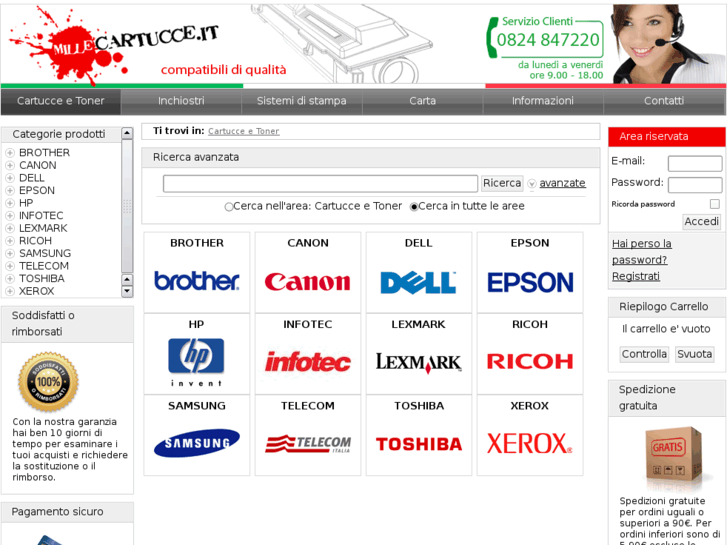Click the category list scroll-up arrow

(127, 134)
